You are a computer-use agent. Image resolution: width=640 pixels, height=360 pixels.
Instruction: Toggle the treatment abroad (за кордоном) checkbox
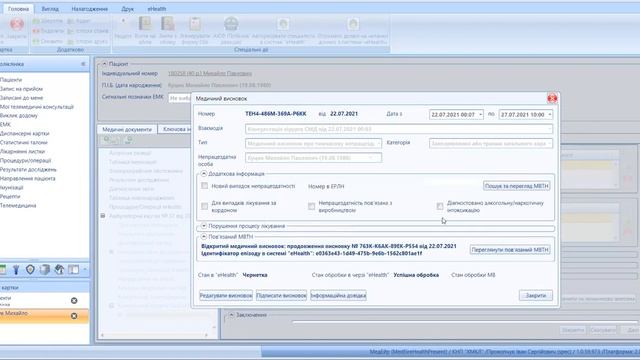204,206
